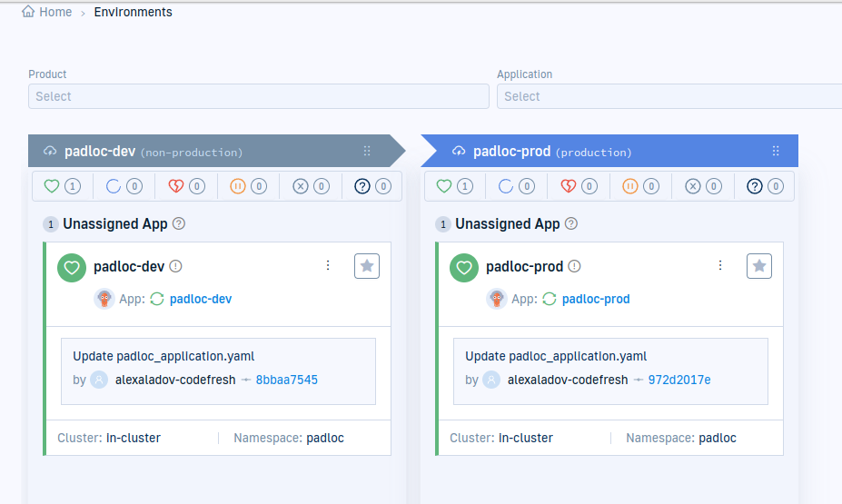Star the padloc-dev application card
The image size is (842, 504).
tap(367, 266)
